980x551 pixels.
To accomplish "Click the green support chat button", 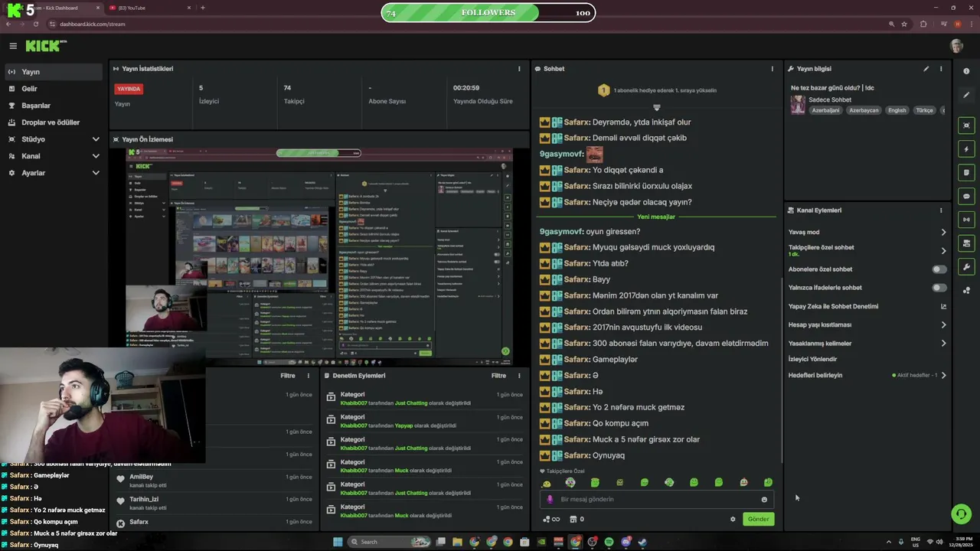I will (961, 514).
